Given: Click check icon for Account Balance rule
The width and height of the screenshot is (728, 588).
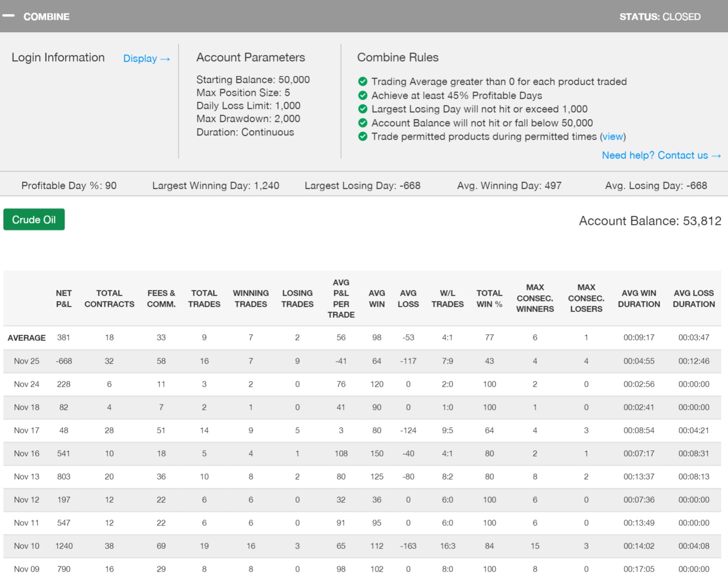Looking at the screenshot, I should (x=363, y=123).
